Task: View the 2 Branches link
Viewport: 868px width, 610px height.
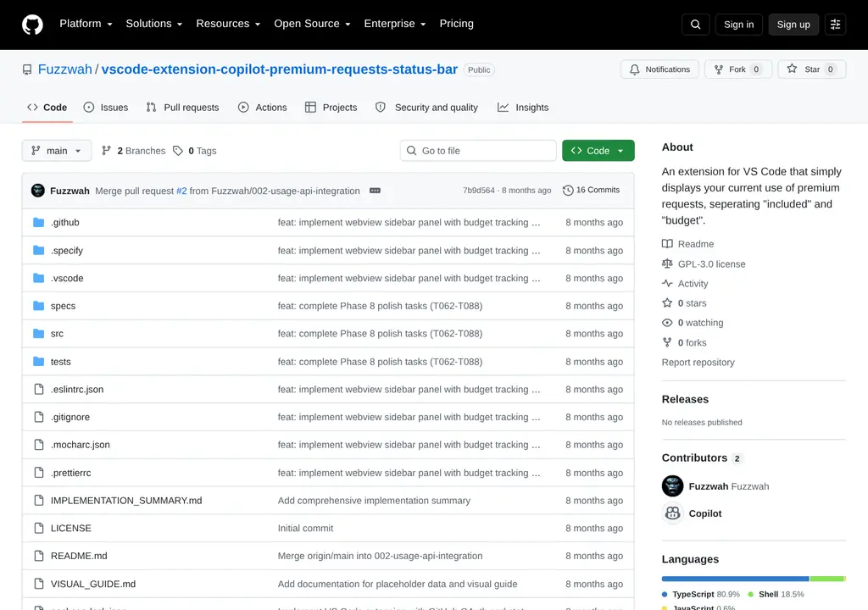Action: [x=133, y=151]
